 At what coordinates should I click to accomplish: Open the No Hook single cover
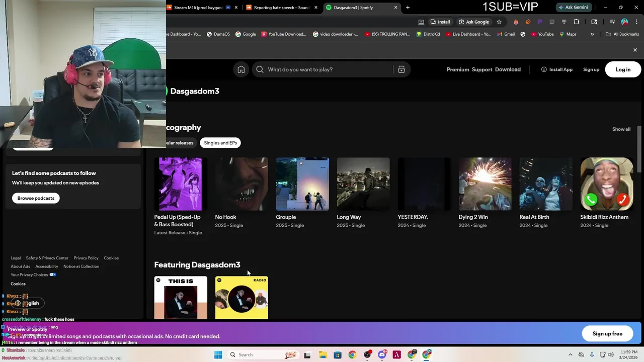242,184
